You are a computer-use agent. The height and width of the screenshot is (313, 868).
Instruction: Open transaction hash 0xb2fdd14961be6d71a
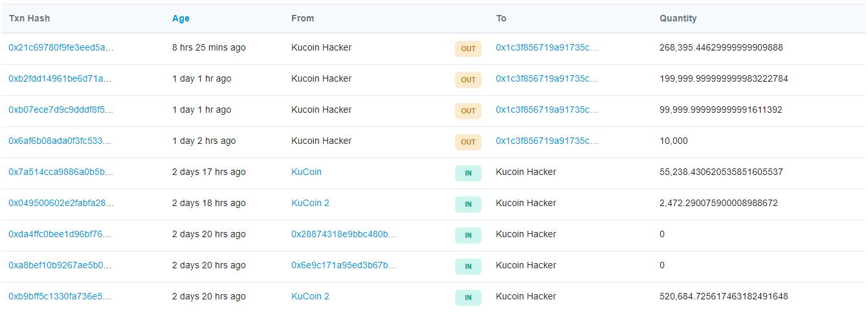click(61, 78)
